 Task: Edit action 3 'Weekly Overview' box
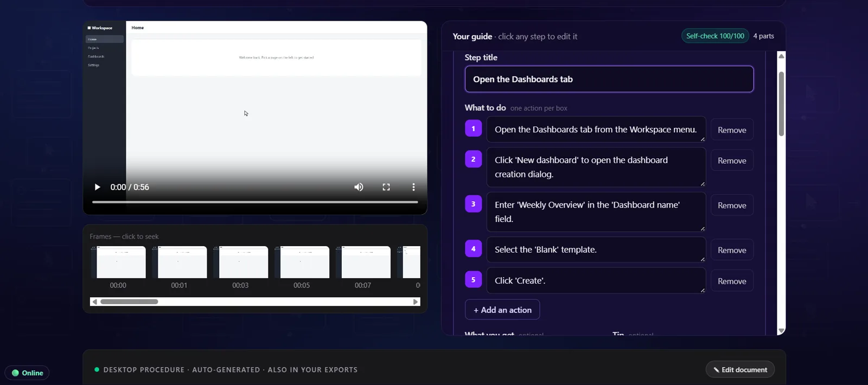[596, 212]
